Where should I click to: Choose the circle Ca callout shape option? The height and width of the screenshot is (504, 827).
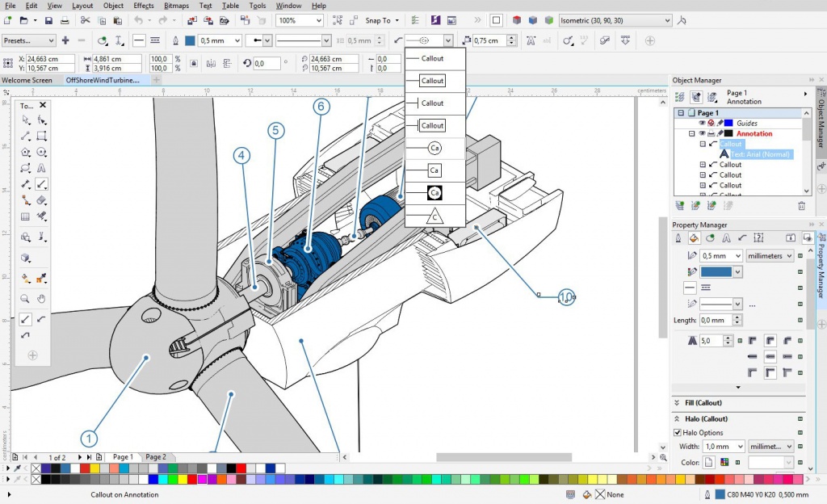[435, 148]
